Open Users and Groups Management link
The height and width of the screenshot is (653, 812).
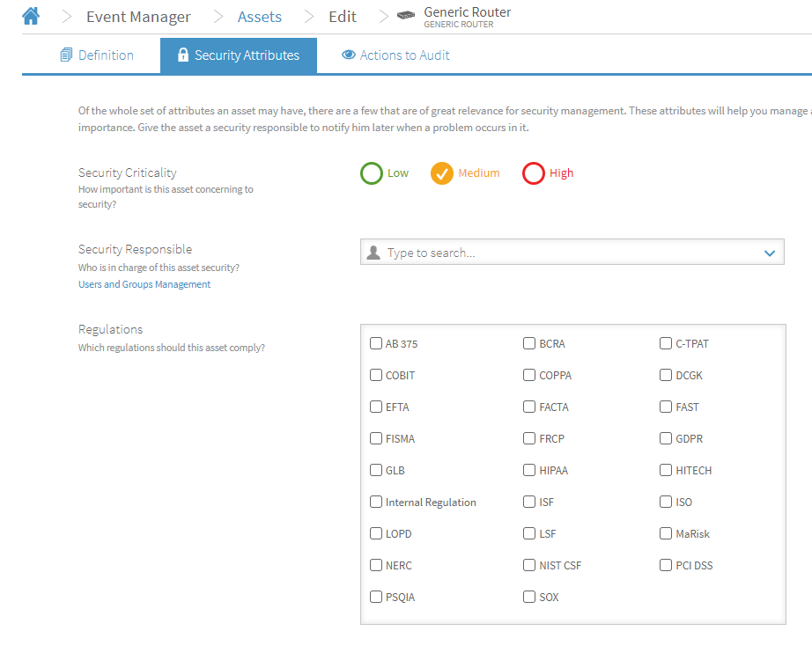coord(144,284)
